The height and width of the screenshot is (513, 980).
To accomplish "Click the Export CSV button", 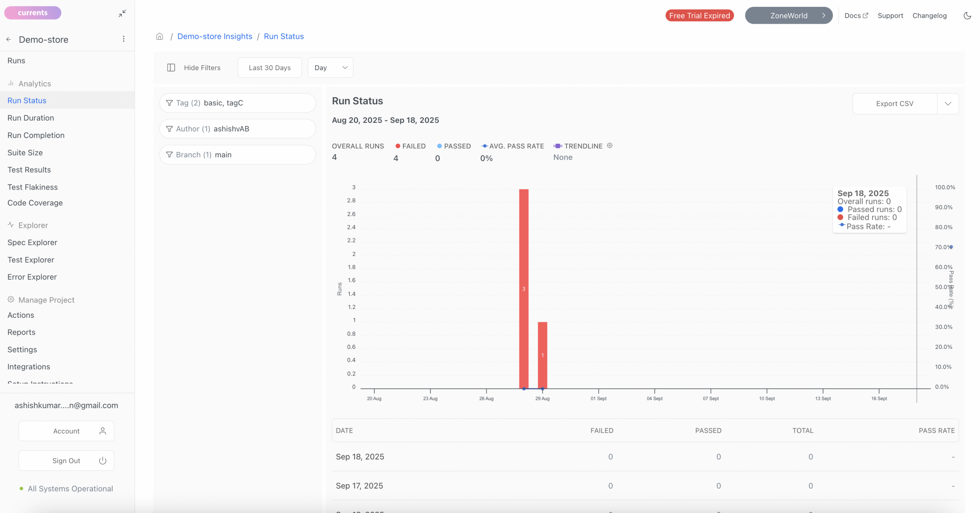I will [895, 103].
